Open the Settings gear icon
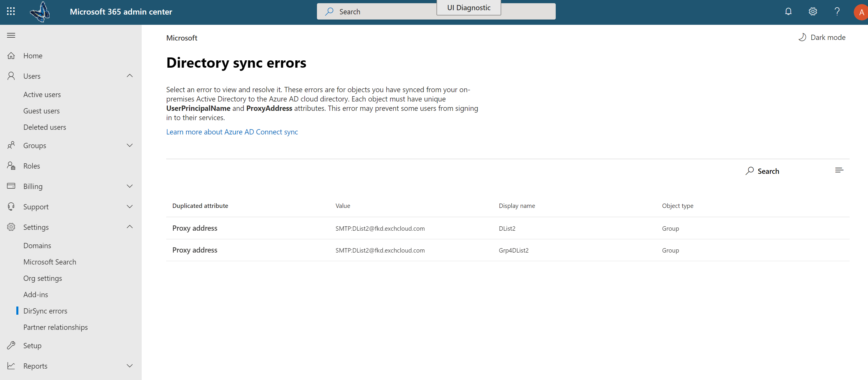The height and width of the screenshot is (380, 868). tap(812, 11)
